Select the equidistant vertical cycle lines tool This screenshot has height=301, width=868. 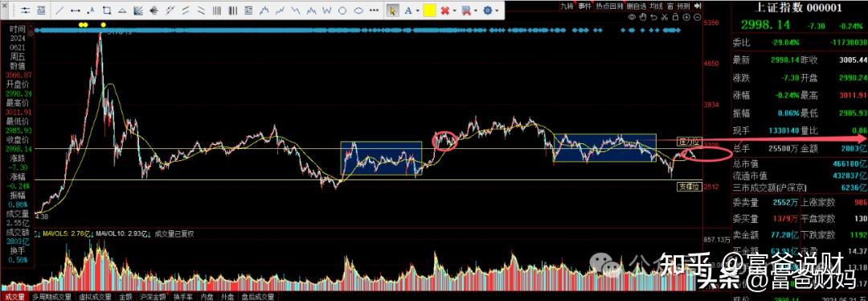tap(216, 10)
